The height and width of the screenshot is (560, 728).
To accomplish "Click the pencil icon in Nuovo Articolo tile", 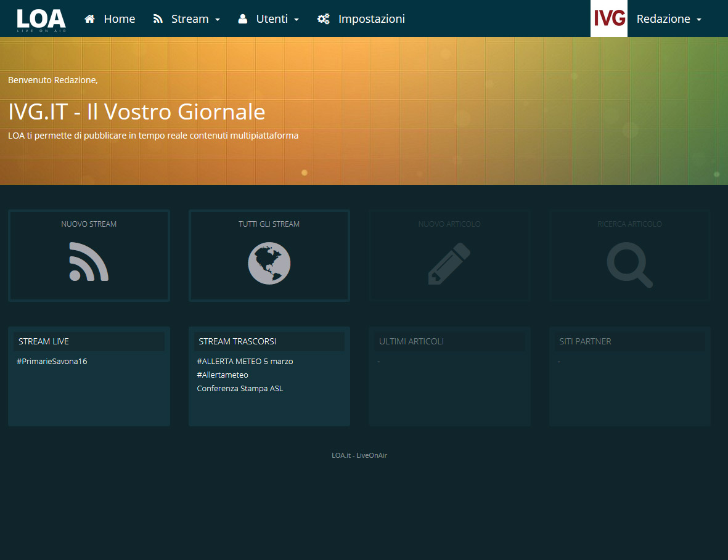I will pos(449,263).
